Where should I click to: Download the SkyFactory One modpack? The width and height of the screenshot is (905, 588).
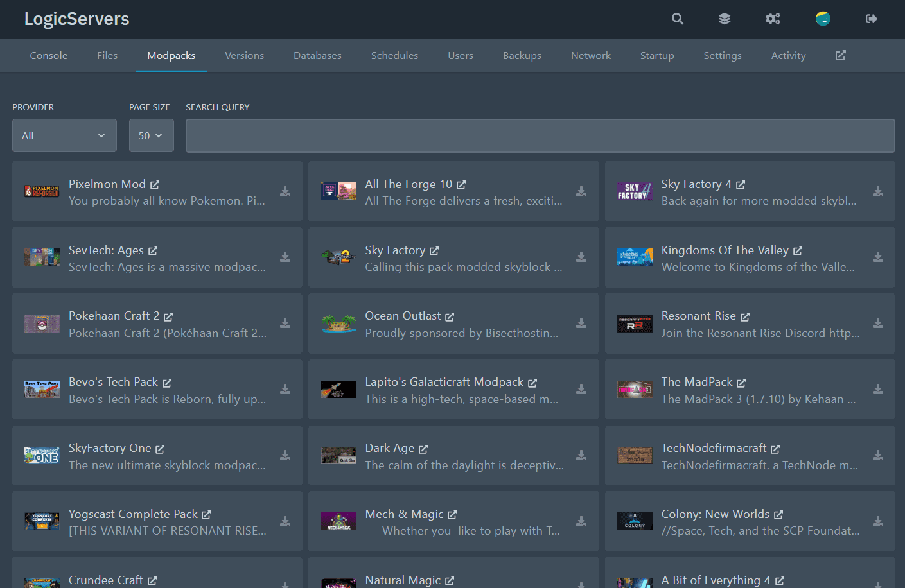pyautogui.click(x=285, y=455)
